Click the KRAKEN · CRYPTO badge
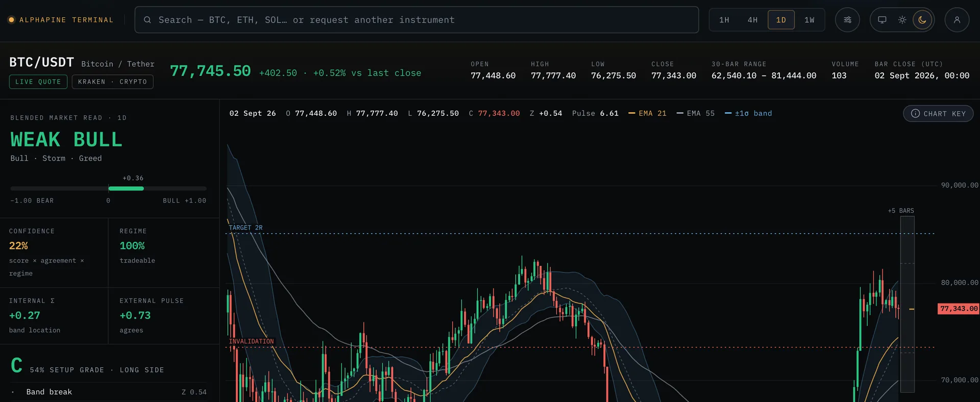Viewport: 980px width, 402px height. [x=112, y=82]
